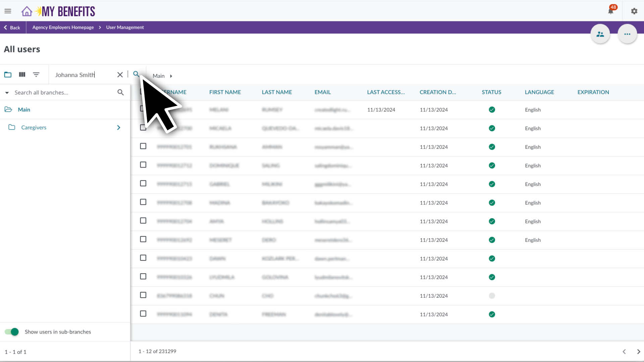Click the X to clear the Johanna Smith search
644x362 pixels.
tap(120, 74)
